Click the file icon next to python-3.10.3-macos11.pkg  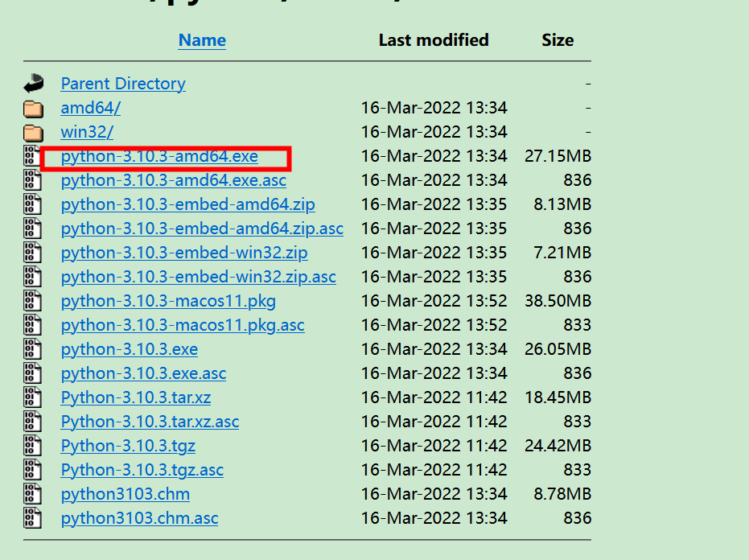(32, 301)
